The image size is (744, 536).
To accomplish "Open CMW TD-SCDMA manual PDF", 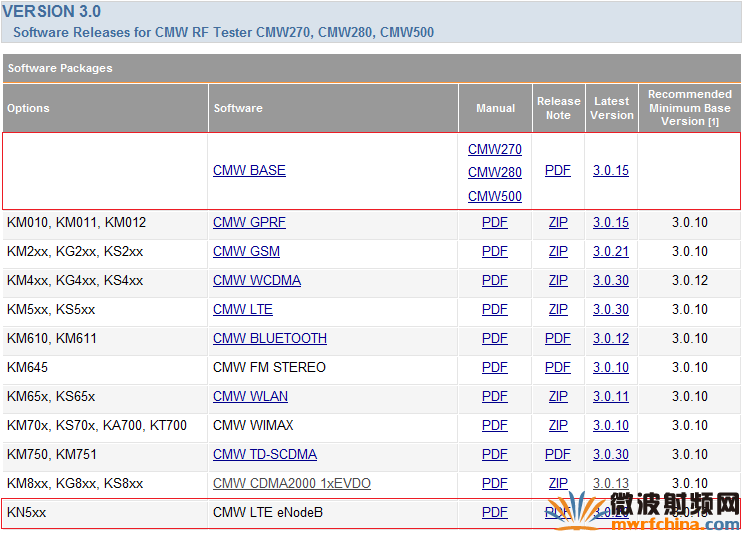I will (x=494, y=454).
